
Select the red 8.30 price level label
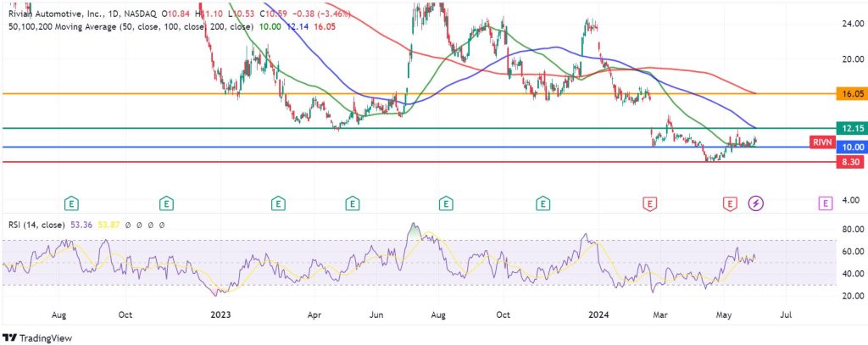coord(848,161)
